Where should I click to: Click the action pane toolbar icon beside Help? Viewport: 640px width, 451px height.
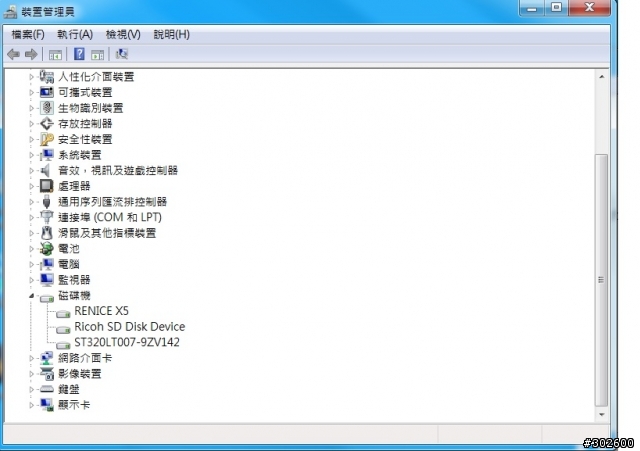click(98, 54)
